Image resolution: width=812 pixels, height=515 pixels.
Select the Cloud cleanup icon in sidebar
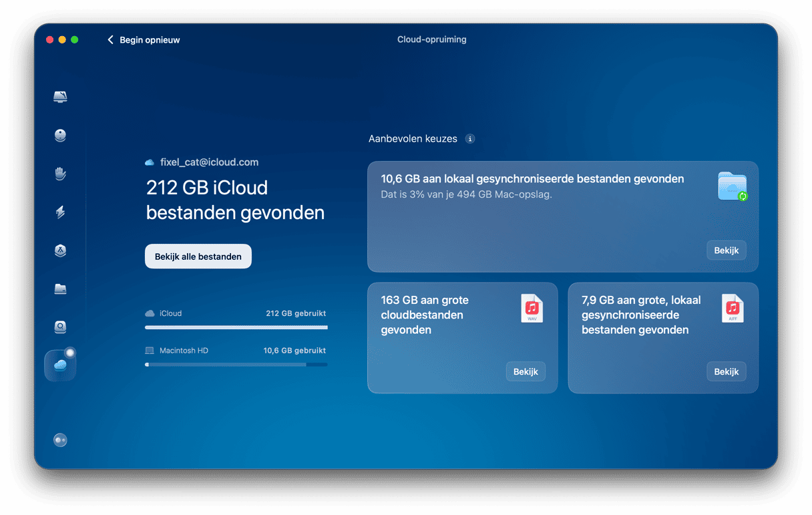60,365
